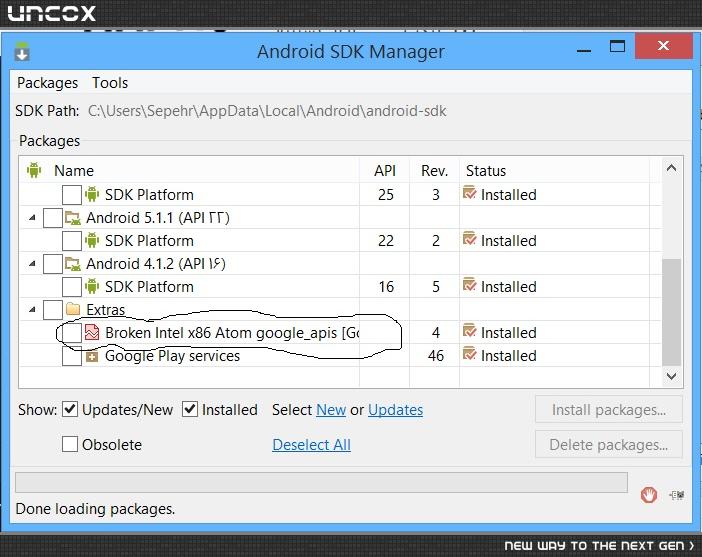Image resolution: width=702 pixels, height=557 pixels.
Task: Click the Deselect All link
Action: click(312, 445)
